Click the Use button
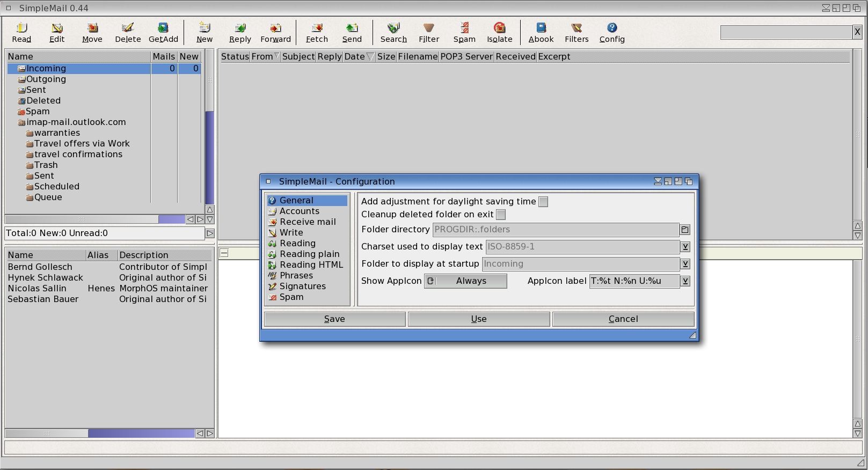Viewport: 868px width, 470px height. click(479, 319)
